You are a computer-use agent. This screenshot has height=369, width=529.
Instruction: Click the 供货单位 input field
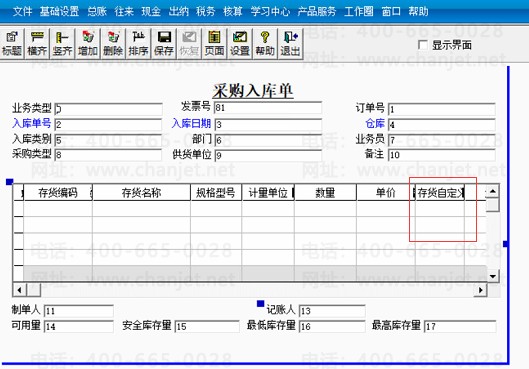tap(268, 156)
